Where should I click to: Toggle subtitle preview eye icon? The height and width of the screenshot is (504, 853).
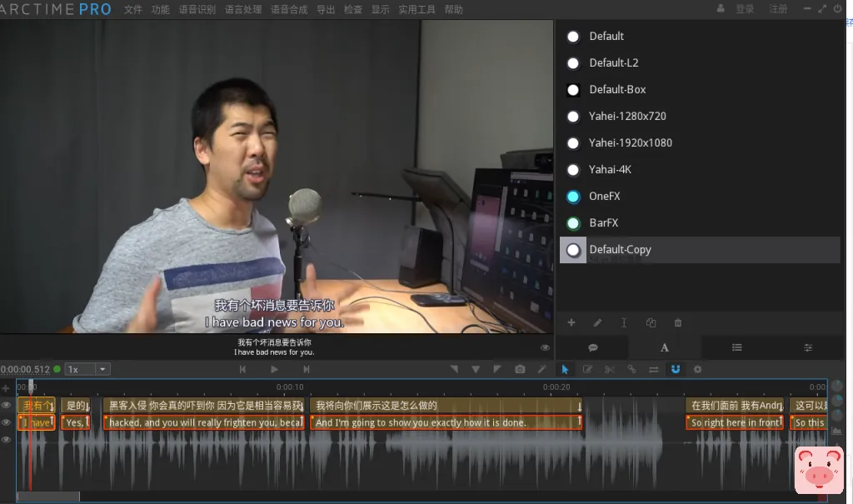pyautogui.click(x=545, y=347)
